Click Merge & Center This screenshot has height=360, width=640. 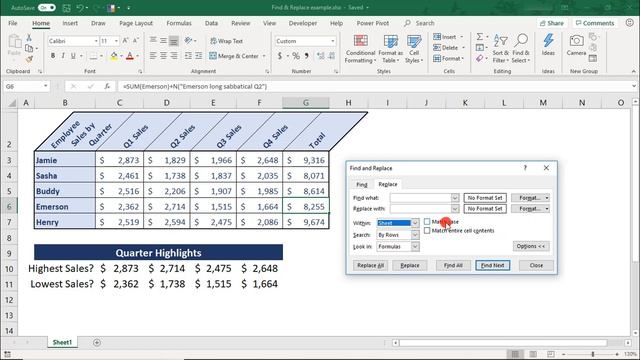[x=234, y=56]
